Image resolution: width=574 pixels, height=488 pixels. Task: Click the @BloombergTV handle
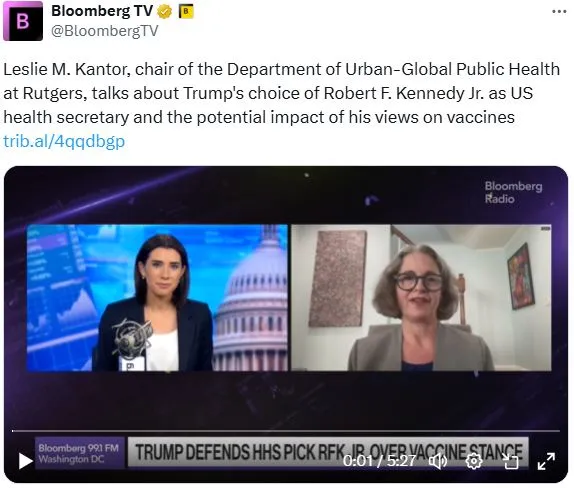[104, 31]
